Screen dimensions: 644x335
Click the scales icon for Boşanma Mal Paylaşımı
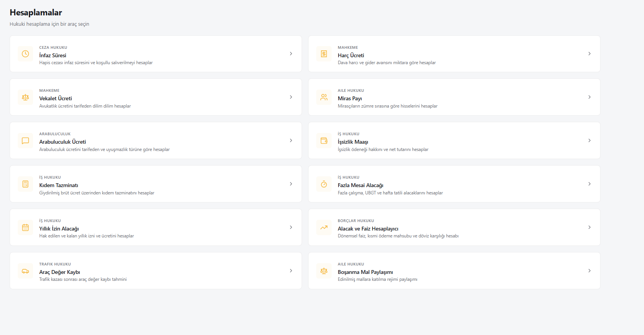coord(324,271)
